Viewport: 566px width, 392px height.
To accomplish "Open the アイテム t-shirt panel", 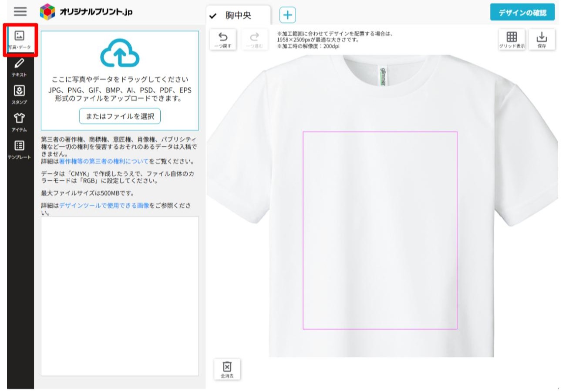I will 19,122.
